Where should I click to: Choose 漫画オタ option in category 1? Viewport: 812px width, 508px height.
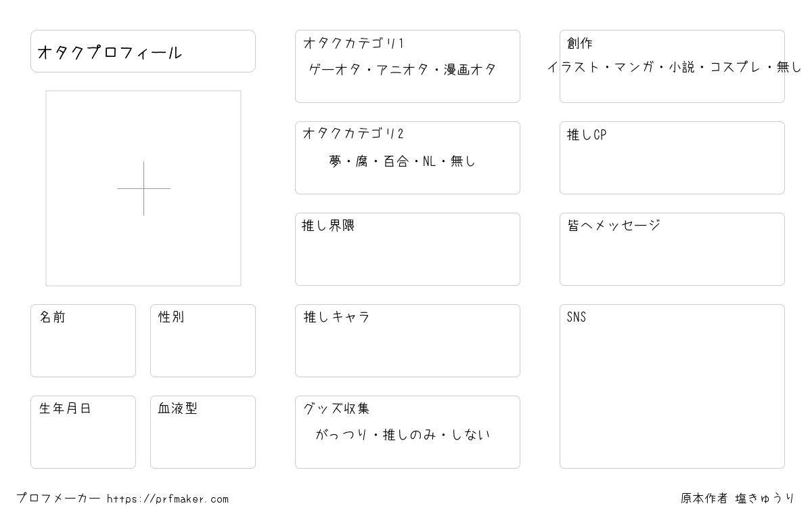(x=470, y=70)
